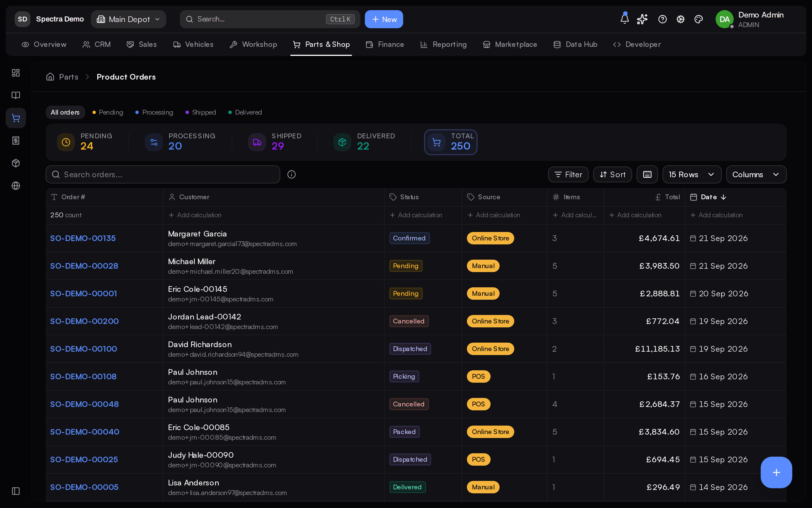
Task: Click the Shipped truck stat icon
Action: [257, 142]
